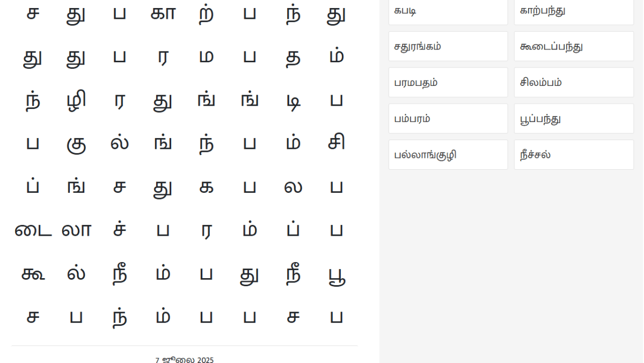
Task: Click the letter சி ending the fourth row
Action: click(336, 142)
